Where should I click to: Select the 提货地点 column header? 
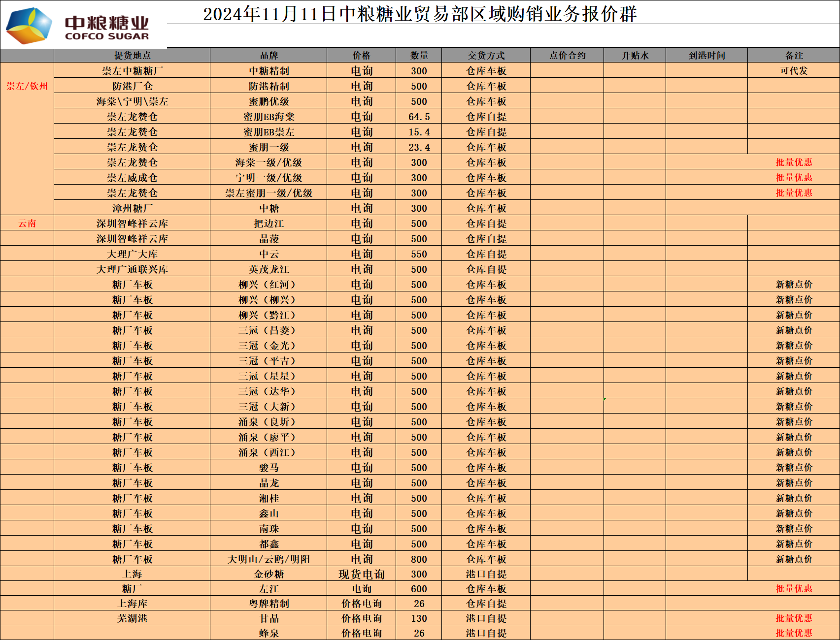132,55
